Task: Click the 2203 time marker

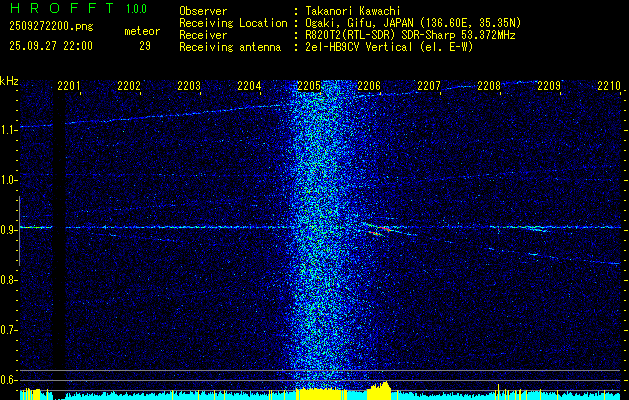Action: click(x=189, y=85)
